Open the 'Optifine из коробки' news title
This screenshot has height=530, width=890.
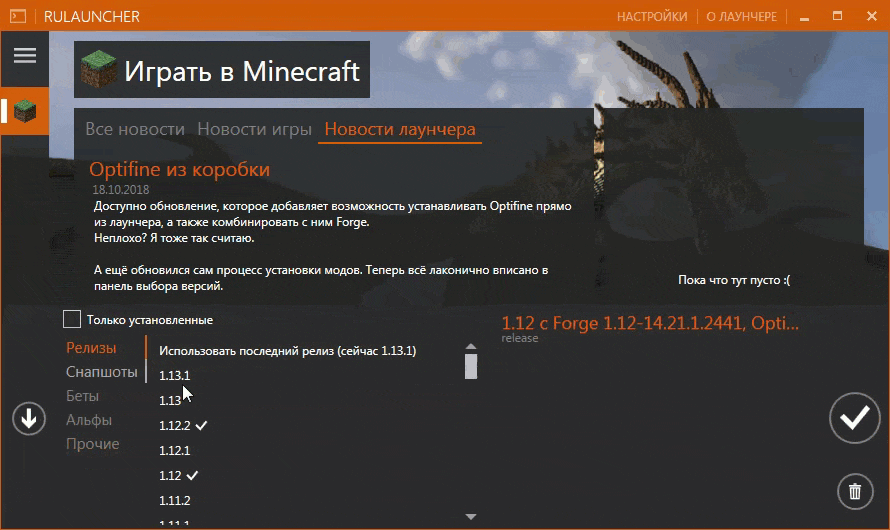[x=179, y=169]
